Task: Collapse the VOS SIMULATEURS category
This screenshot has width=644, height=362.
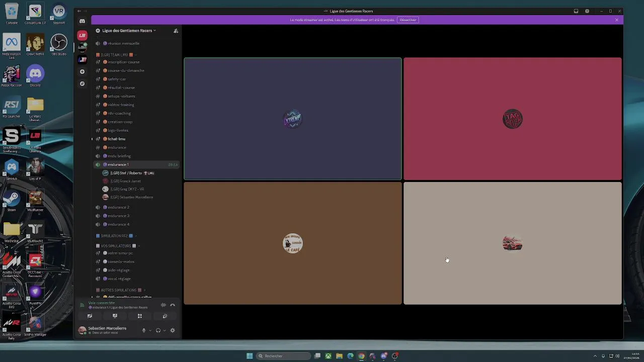Action: tap(118, 246)
